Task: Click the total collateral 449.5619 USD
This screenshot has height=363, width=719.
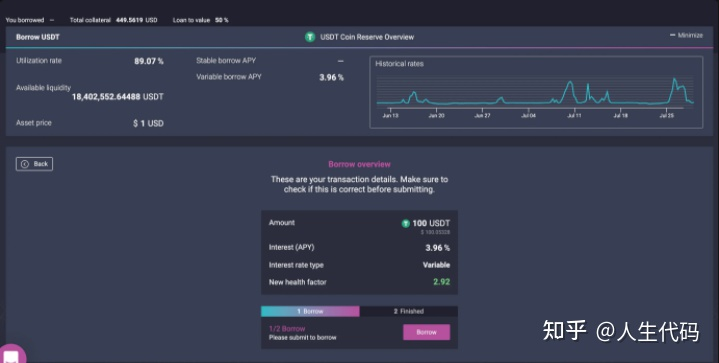Action: coord(137,20)
